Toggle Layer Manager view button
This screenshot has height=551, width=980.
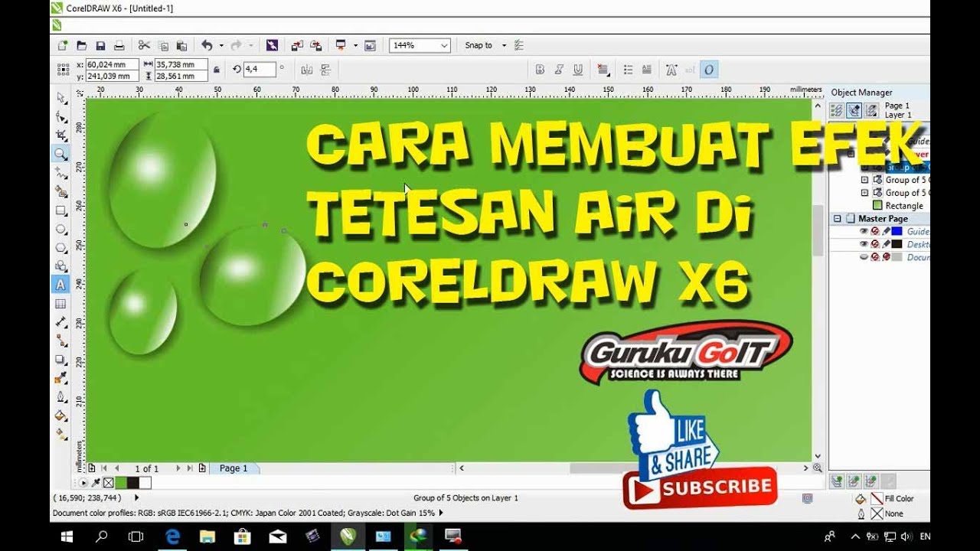pos(871,110)
